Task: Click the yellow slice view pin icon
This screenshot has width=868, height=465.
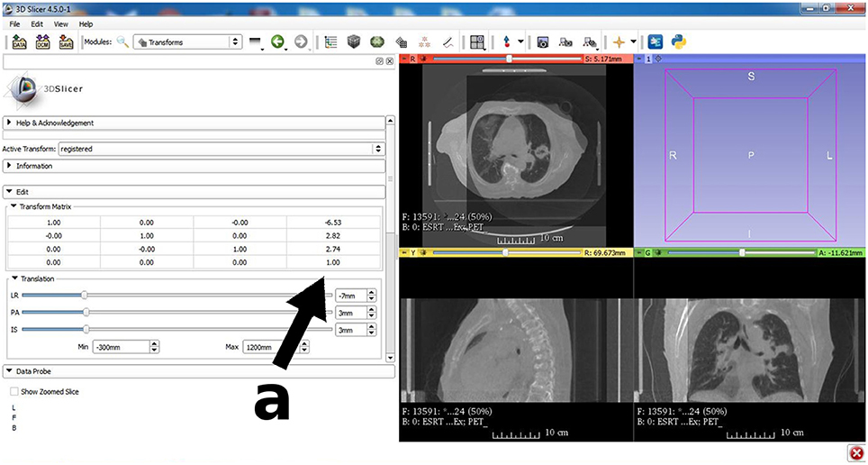Action: [x=402, y=252]
